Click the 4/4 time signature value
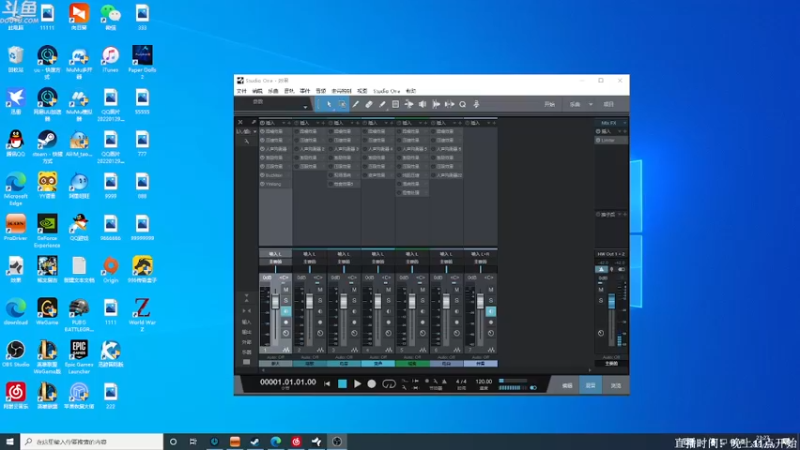 461,382
